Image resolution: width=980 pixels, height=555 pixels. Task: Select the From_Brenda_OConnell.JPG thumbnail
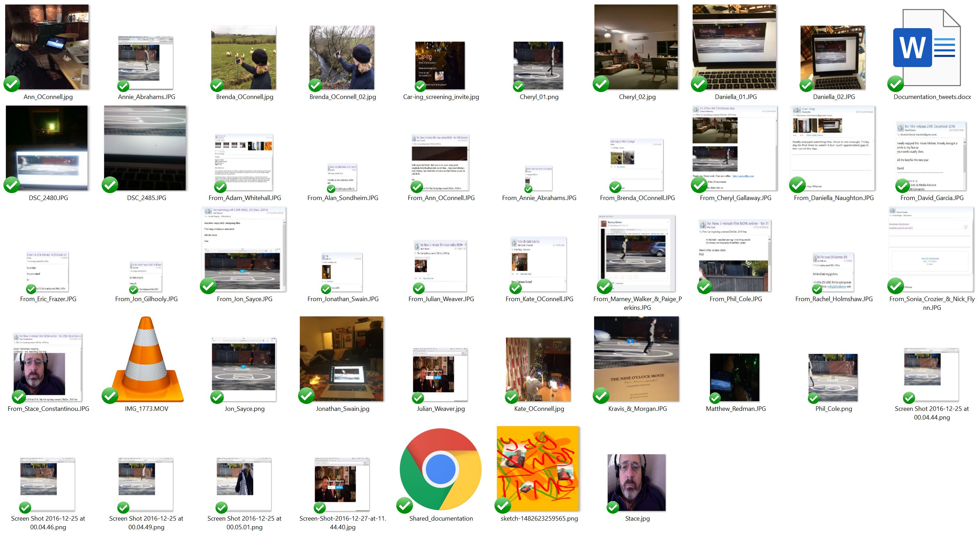point(637,165)
